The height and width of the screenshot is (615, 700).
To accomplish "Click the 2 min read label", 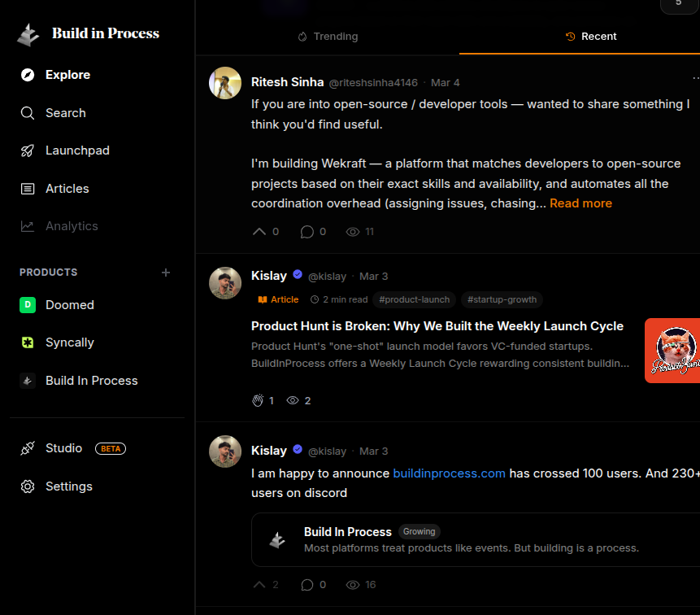I will click(x=339, y=299).
